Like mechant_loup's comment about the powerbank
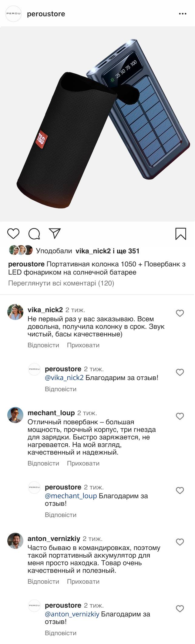Image resolution: width=195 pixels, height=644 pixels. click(180, 416)
